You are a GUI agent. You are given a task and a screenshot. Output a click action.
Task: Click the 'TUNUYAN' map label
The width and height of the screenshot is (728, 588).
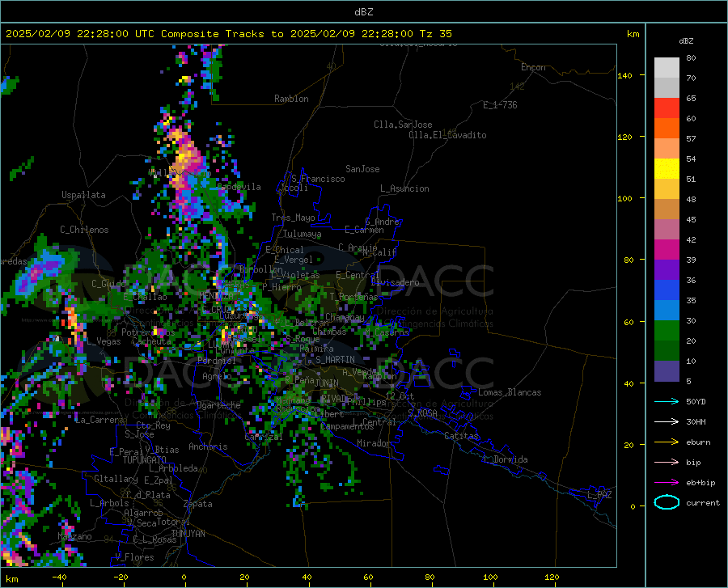click(x=188, y=533)
